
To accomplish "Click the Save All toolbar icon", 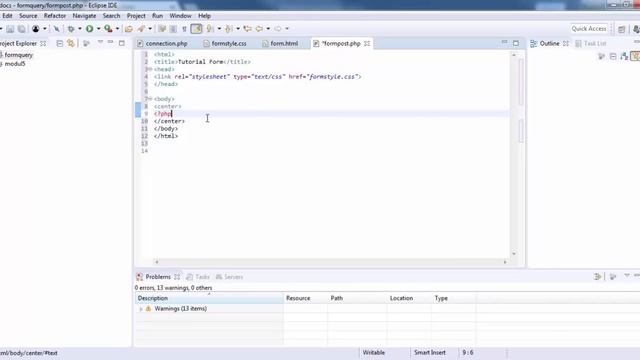I will tap(22, 29).
